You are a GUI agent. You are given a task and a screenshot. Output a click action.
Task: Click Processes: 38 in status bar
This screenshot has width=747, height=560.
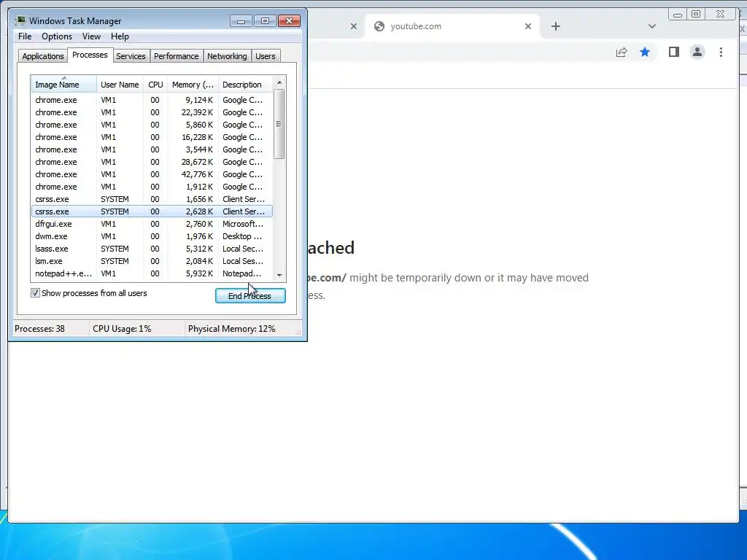[x=39, y=329]
